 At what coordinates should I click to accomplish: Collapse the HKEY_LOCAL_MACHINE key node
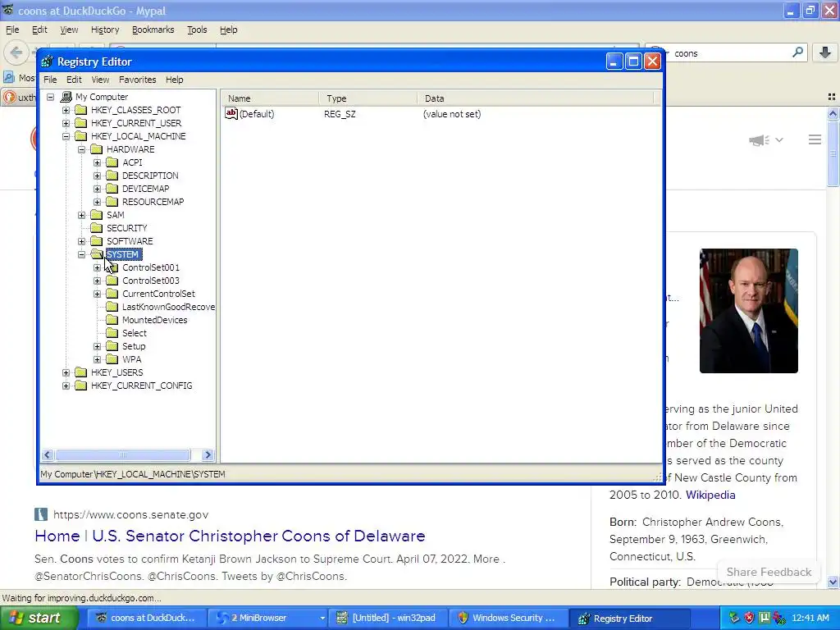point(66,136)
